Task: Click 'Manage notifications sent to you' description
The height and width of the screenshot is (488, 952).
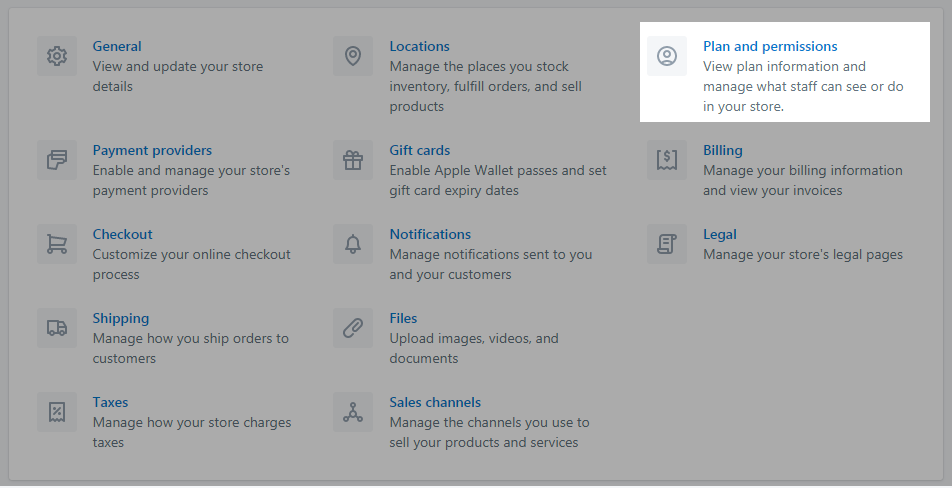Action: 491,264
